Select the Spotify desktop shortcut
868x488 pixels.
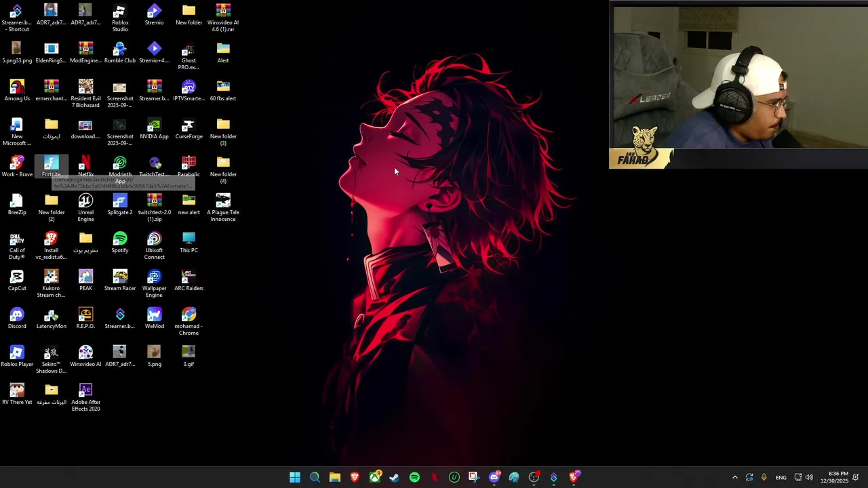(120, 243)
